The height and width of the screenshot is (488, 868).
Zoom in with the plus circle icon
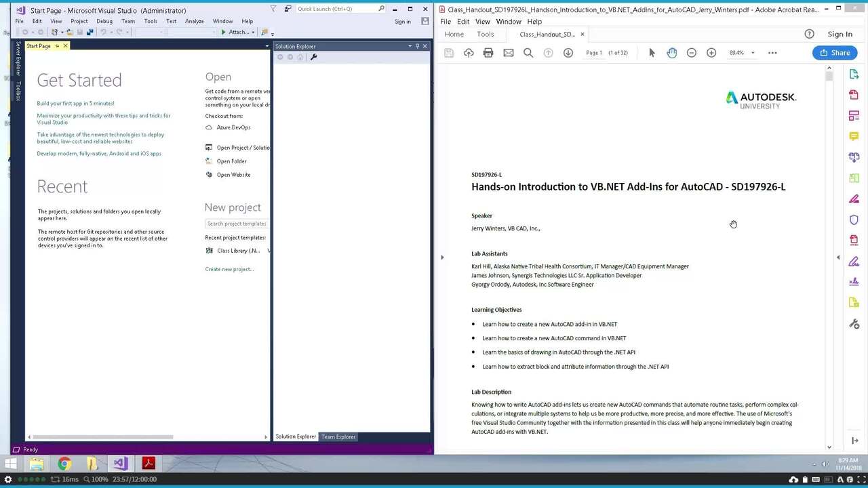pyautogui.click(x=711, y=53)
